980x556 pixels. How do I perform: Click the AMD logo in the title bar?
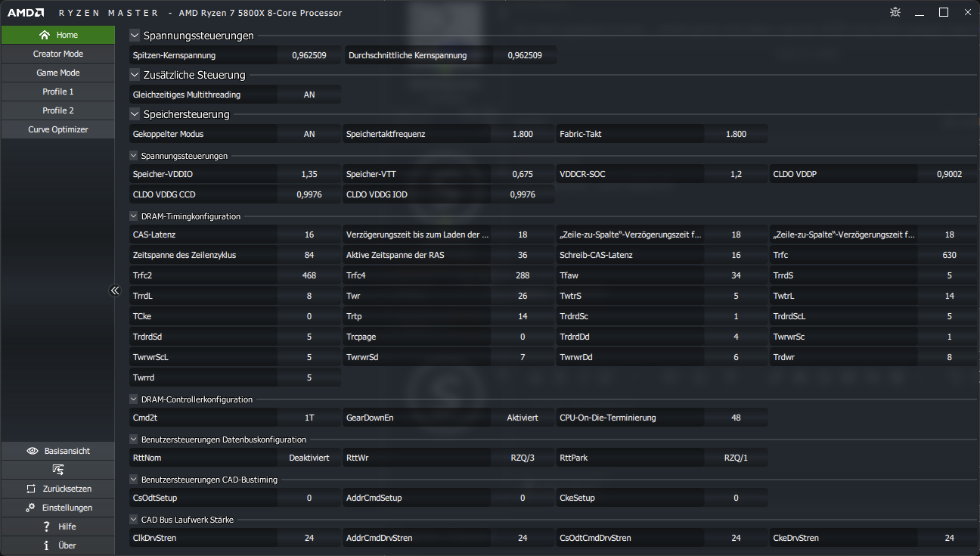(x=25, y=13)
